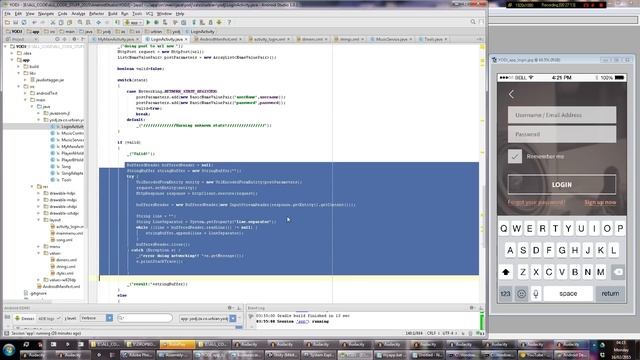
Task: Open the Verbose log level dropdown
Action: click(97, 318)
